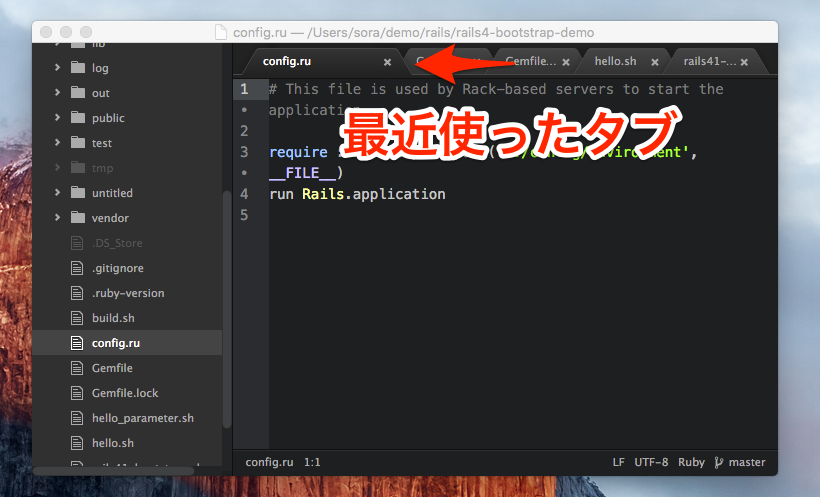
Task: Open the vendor folder in tree
Action: tap(110, 218)
